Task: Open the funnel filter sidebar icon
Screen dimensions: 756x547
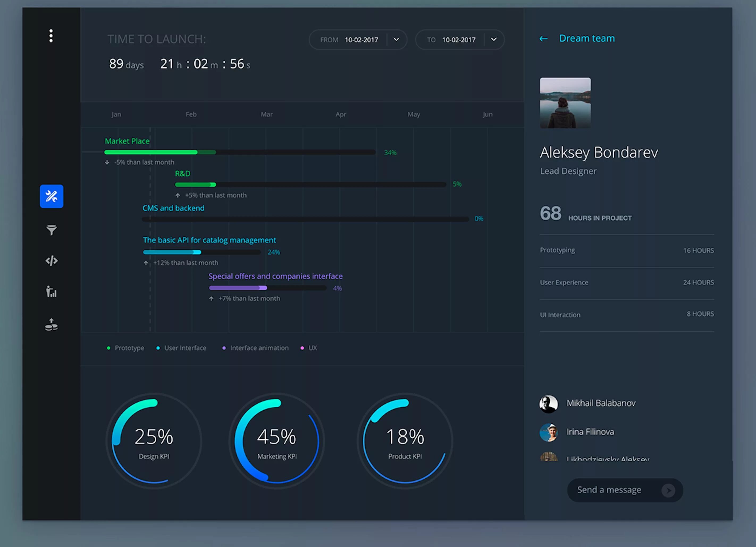Action: tap(52, 230)
